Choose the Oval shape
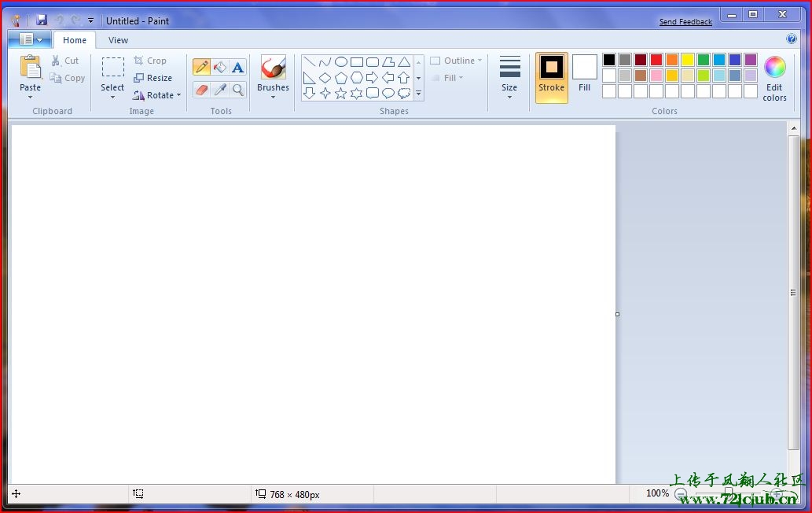Screen dimensions: 812x513 pos(341,62)
